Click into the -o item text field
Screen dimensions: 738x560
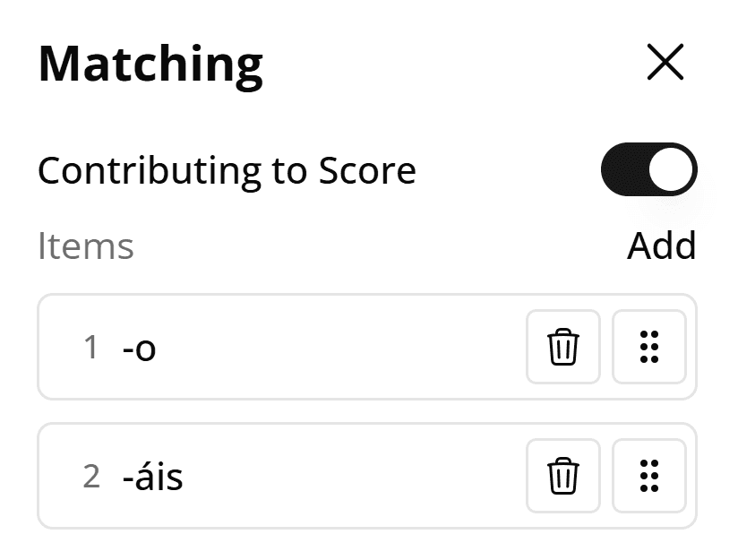[x=313, y=347]
